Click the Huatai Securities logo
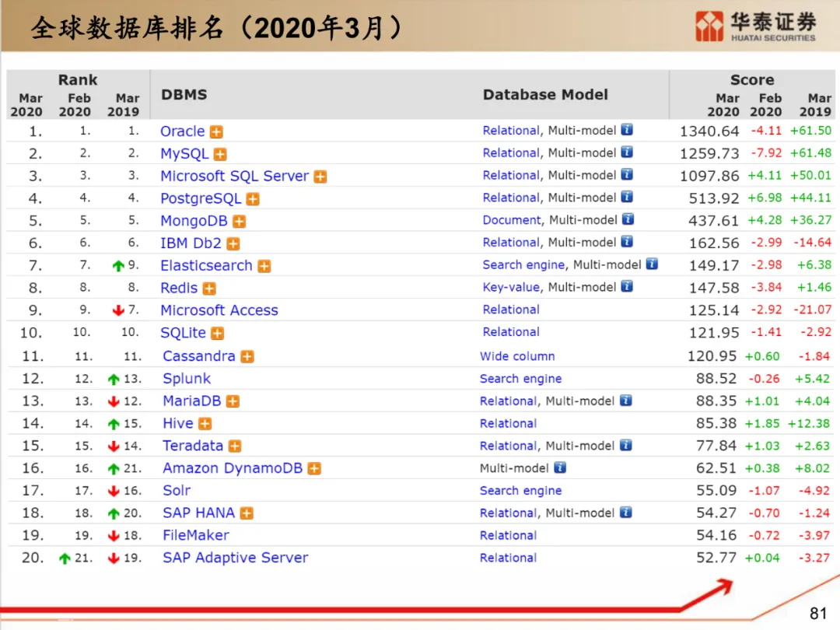840x630 pixels. (755, 26)
